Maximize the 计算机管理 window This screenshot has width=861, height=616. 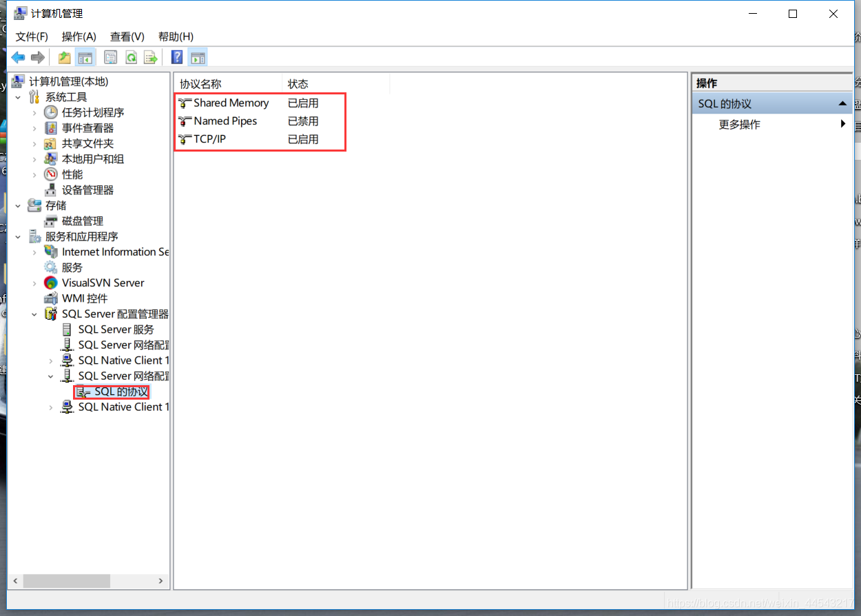tap(793, 14)
